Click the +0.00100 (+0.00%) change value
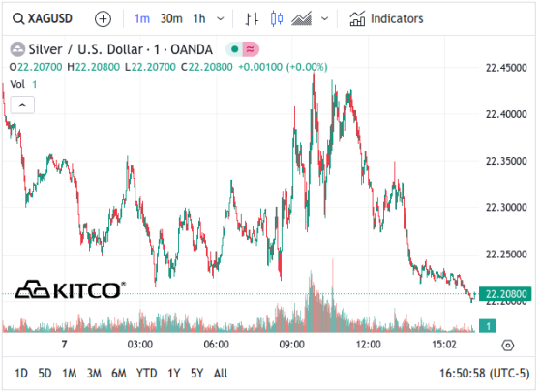The image size is (541, 392). click(283, 67)
